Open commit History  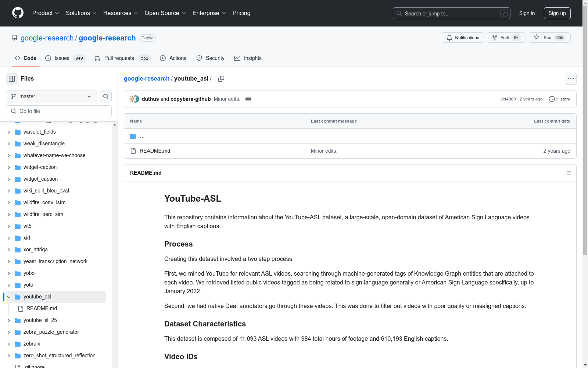point(559,99)
